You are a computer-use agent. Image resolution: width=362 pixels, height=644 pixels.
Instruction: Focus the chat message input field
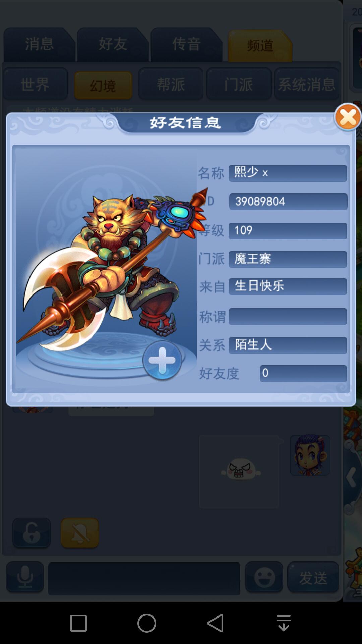(x=144, y=579)
